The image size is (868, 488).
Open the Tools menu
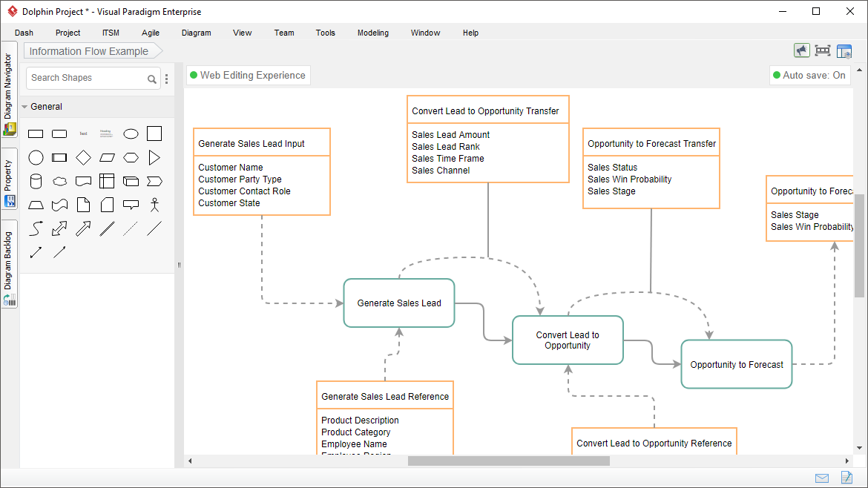[x=326, y=33]
